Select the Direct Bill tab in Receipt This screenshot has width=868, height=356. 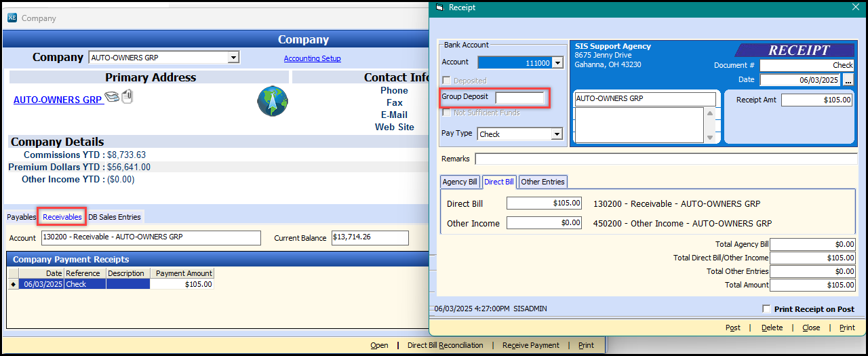pos(499,182)
